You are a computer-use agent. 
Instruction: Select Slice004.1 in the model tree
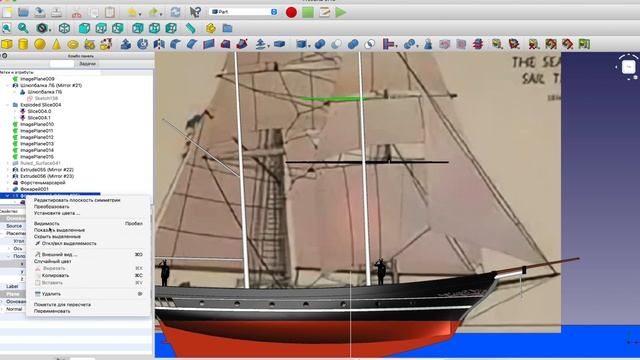coord(39,118)
